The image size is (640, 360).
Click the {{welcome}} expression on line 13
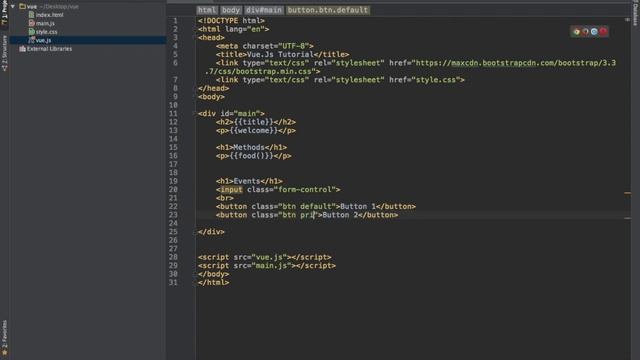point(253,131)
